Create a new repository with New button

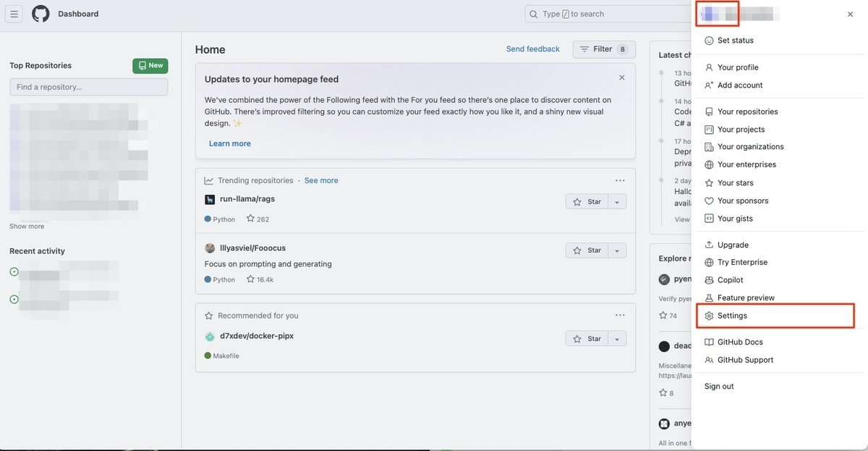tap(150, 66)
